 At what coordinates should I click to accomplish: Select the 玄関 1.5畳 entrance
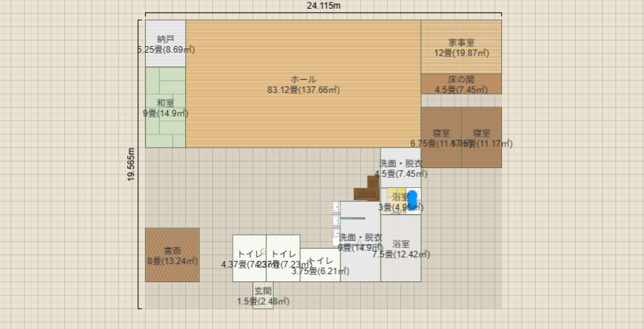(263, 295)
